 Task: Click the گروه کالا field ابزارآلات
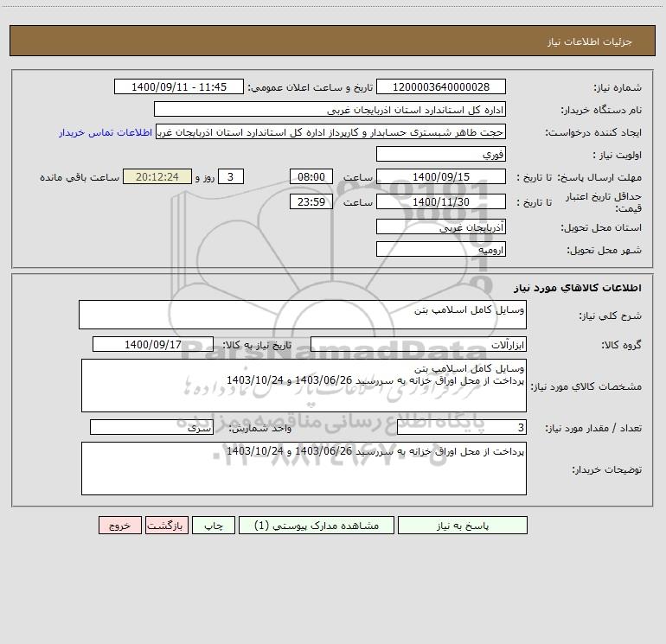click(x=419, y=344)
